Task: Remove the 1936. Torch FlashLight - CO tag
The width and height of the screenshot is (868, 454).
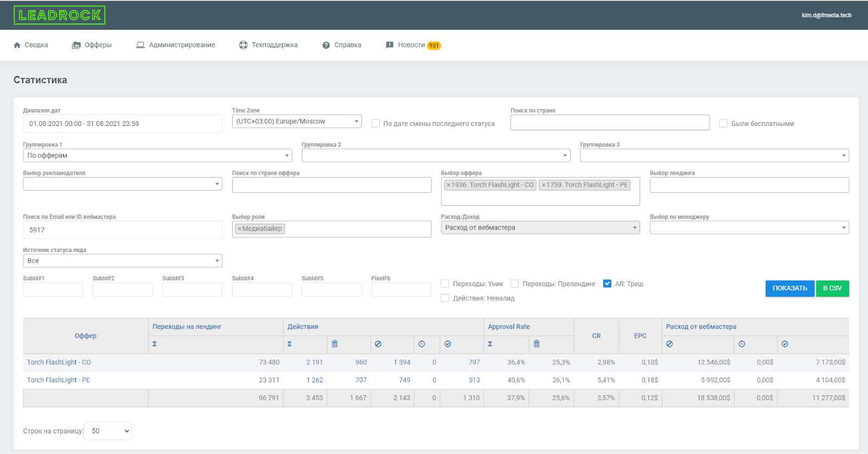Action: tap(448, 185)
